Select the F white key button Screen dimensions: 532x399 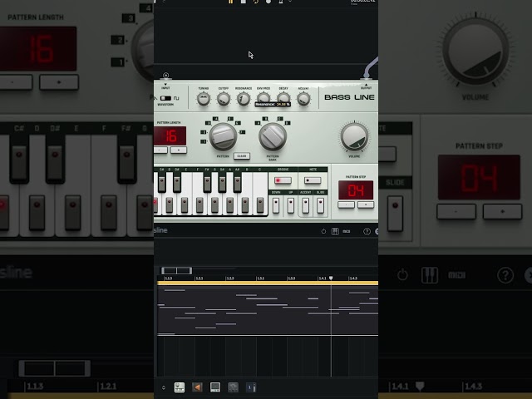click(199, 205)
